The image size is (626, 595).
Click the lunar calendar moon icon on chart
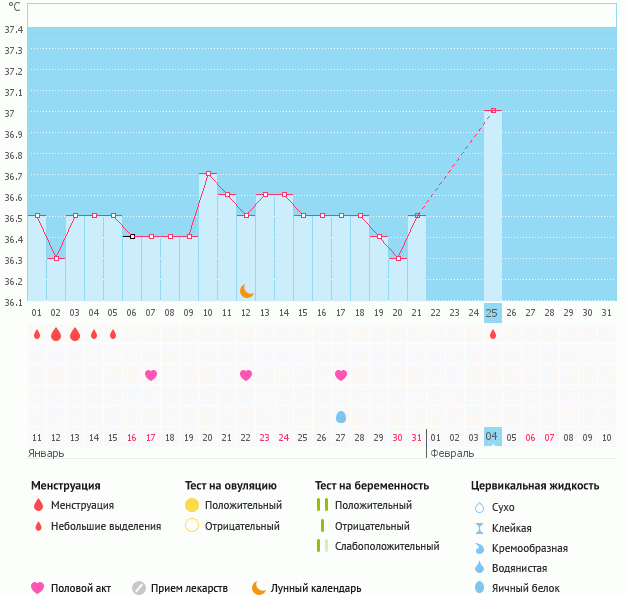coord(247,290)
